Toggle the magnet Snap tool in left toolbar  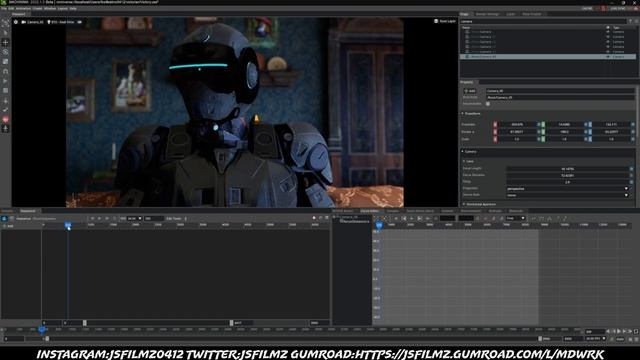[x=5, y=71]
